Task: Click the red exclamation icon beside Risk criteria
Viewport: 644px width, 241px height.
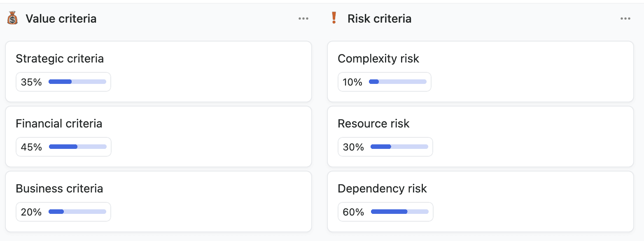Action: tap(334, 18)
